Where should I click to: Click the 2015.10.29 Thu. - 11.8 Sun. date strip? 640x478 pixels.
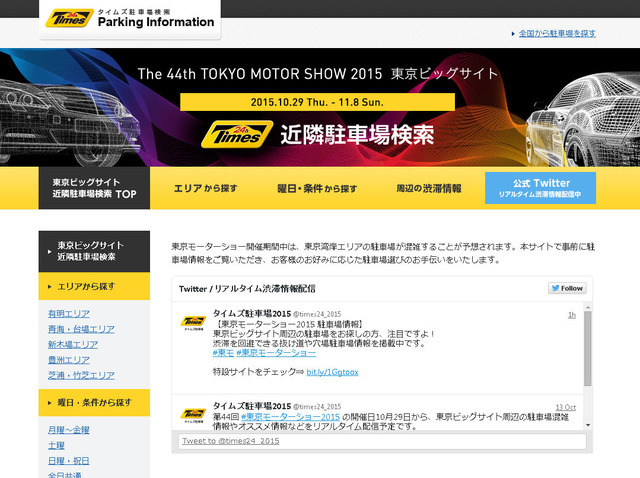click(317, 102)
